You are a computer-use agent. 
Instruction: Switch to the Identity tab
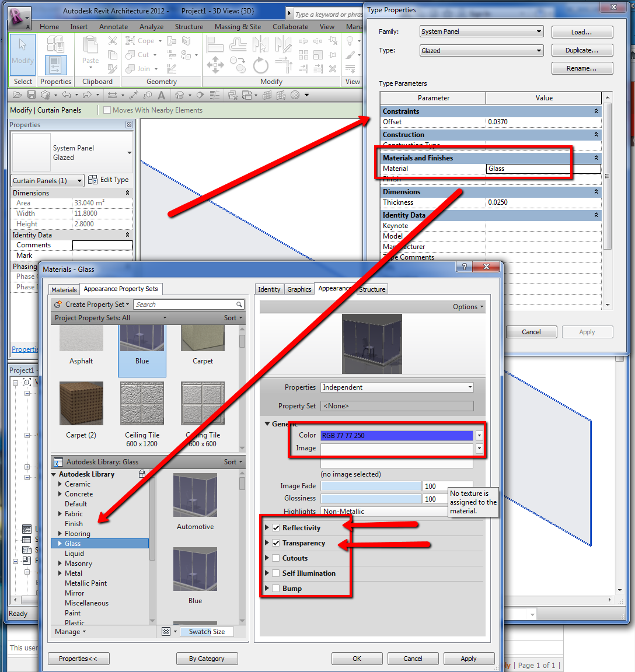(x=269, y=289)
